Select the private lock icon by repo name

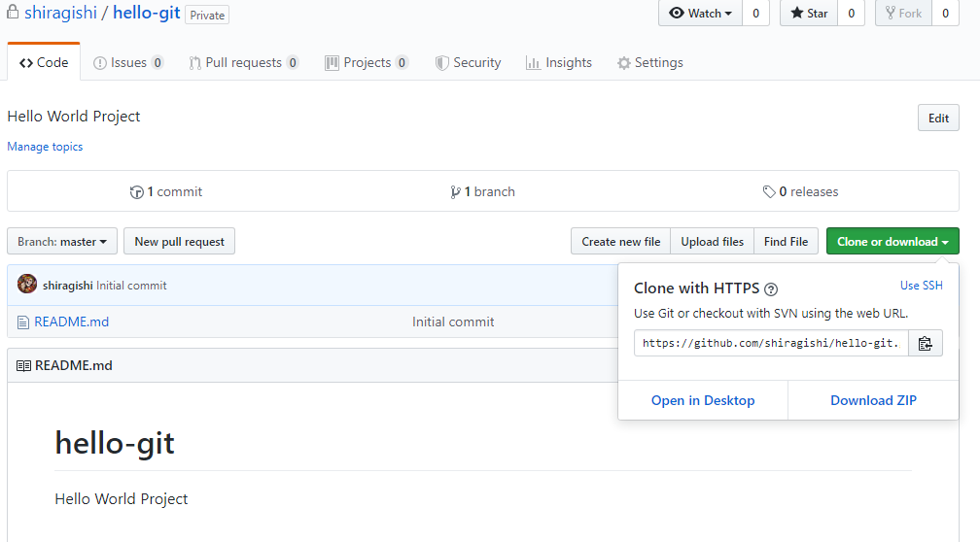(x=13, y=12)
